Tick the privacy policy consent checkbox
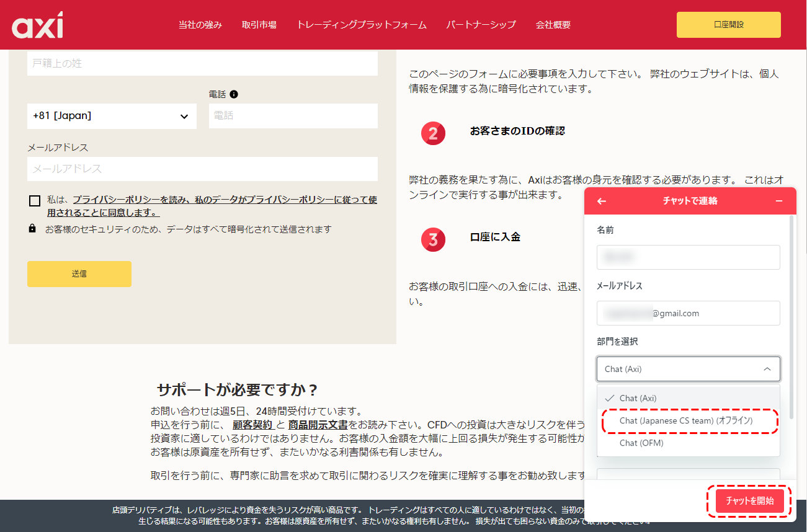The image size is (807, 532). (x=35, y=200)
